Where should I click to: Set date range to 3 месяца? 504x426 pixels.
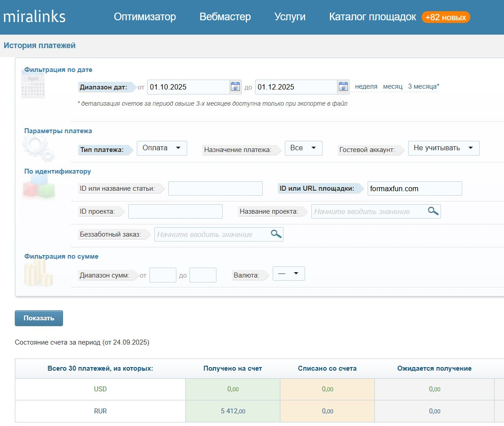click(x=423, y=86)
